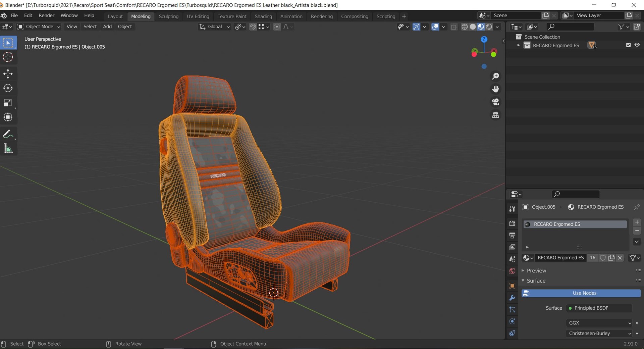Activate the Scale tool

pos(8,103)
